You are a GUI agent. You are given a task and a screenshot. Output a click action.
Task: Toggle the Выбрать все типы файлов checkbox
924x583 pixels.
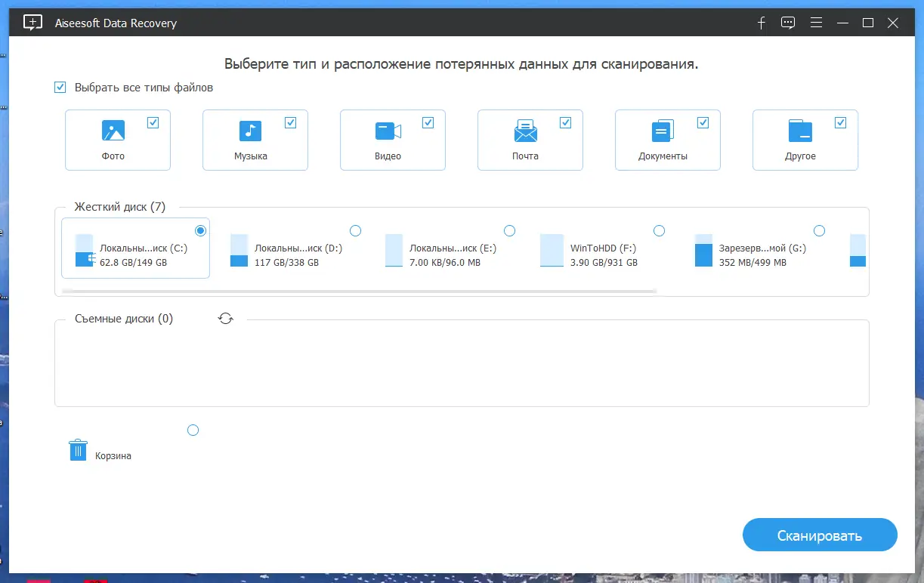[60, 88]
